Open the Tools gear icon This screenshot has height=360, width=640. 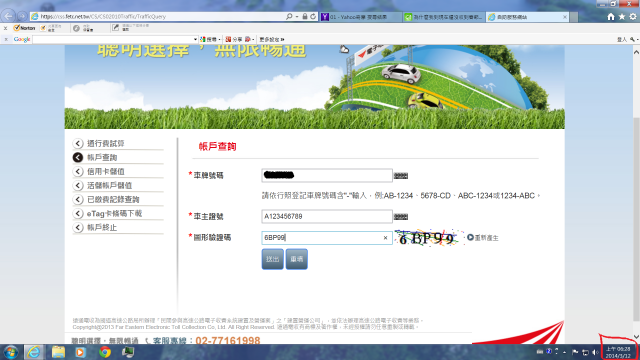click(633, 17)
